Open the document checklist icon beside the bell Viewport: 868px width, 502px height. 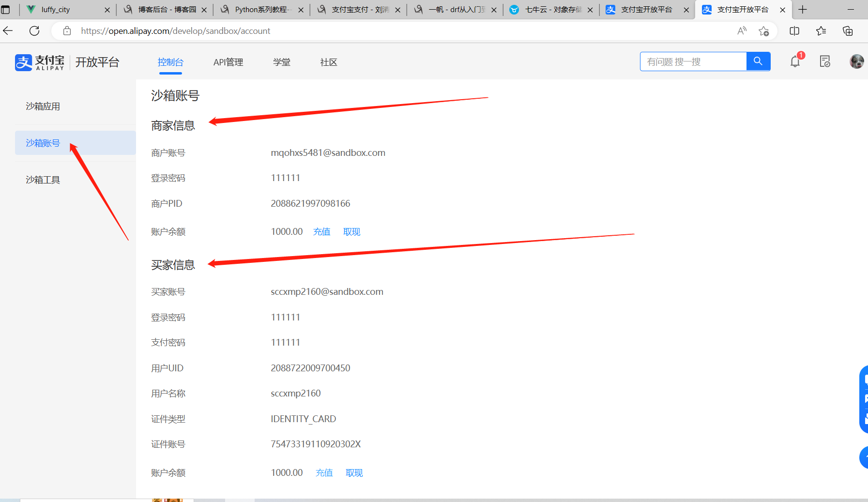point(825,61)
